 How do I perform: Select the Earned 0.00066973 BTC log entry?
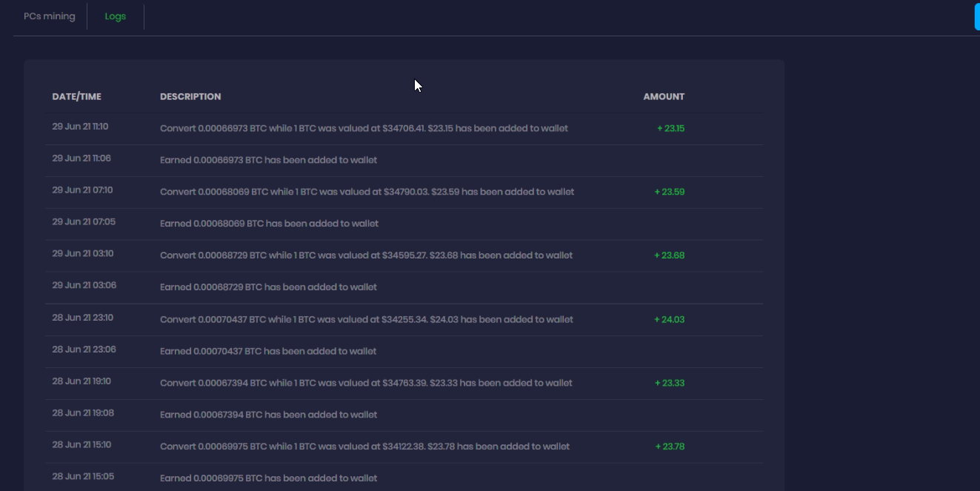point(268,160)
